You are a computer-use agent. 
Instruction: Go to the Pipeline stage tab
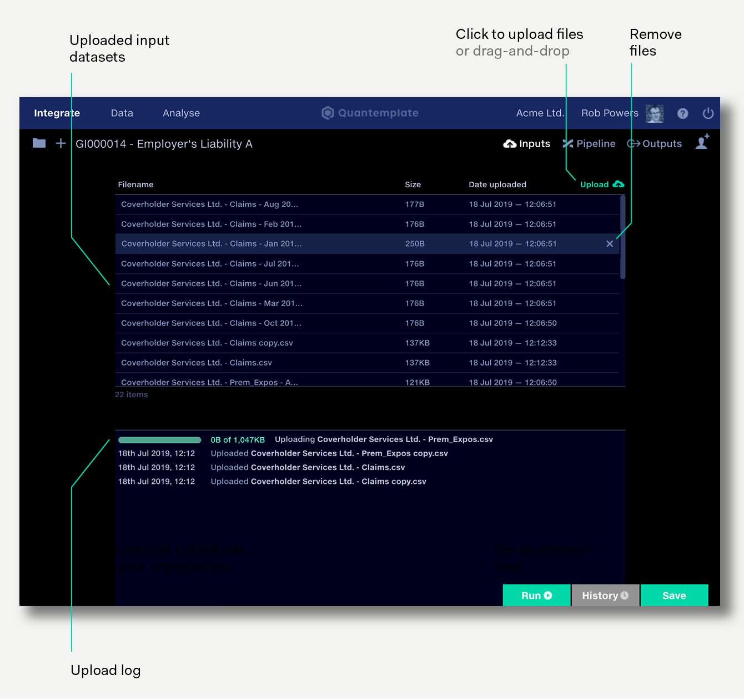tap(589, 144)
